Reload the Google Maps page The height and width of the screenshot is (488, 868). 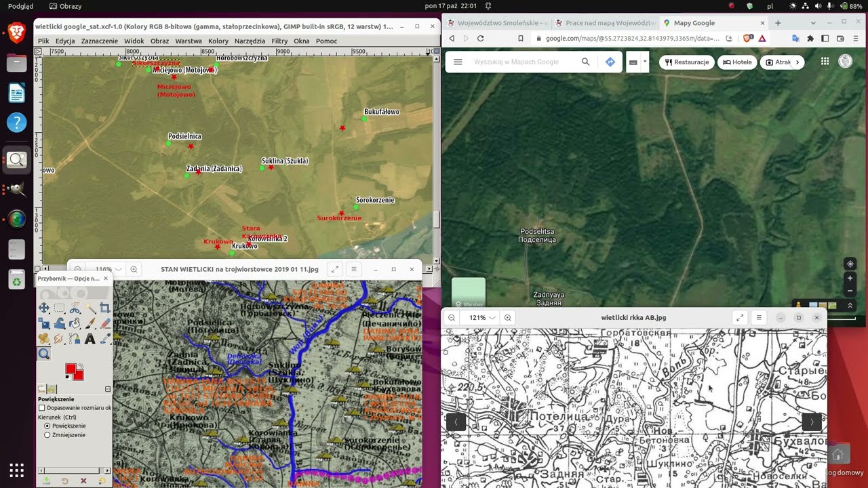(x=481, y=39)
